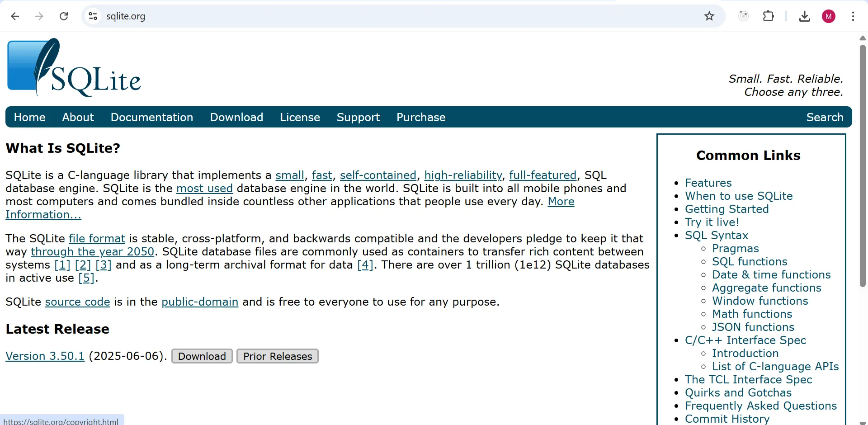
Task: Open Getting Started link
Action: point(726,209)
